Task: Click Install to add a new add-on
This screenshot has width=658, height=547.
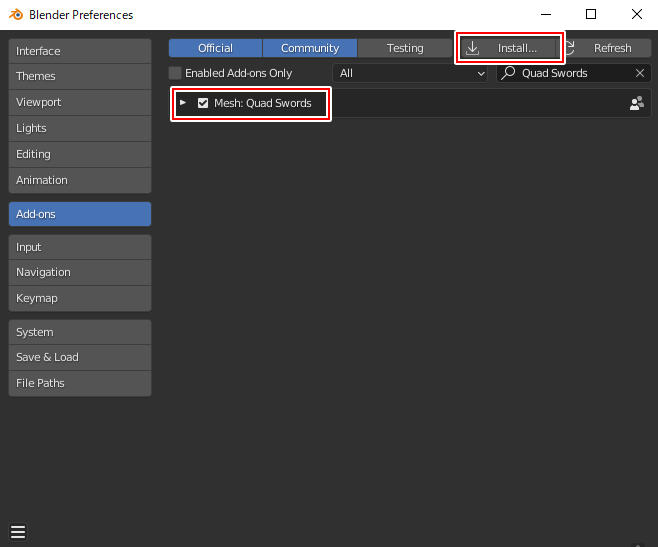Action: tap(510, 48)
